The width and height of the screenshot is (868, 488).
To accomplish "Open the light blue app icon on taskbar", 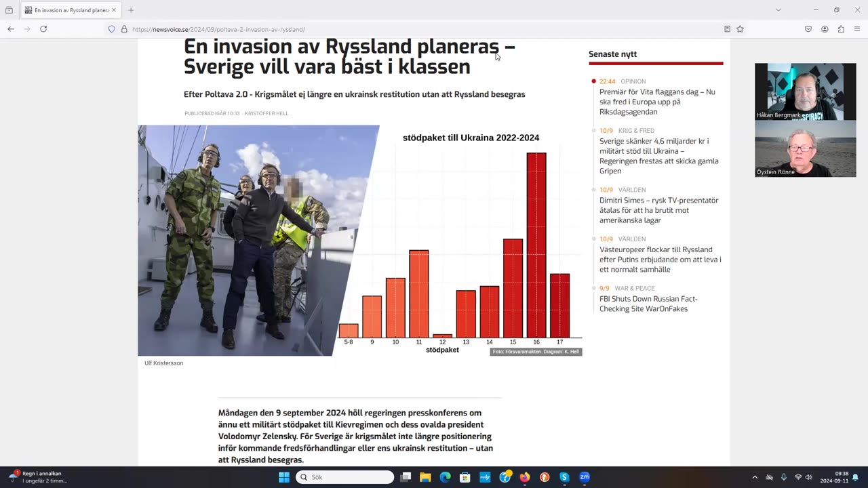I will point(485,477).
